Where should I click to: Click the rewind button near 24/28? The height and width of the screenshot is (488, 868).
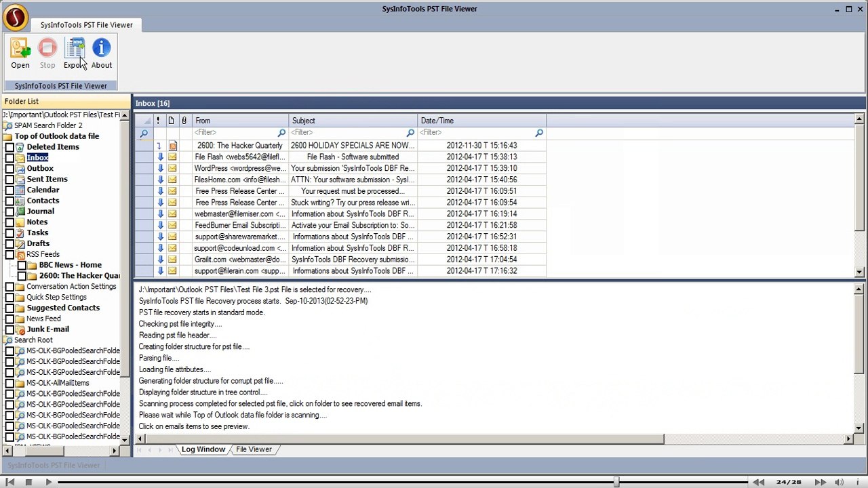[758, 482]
